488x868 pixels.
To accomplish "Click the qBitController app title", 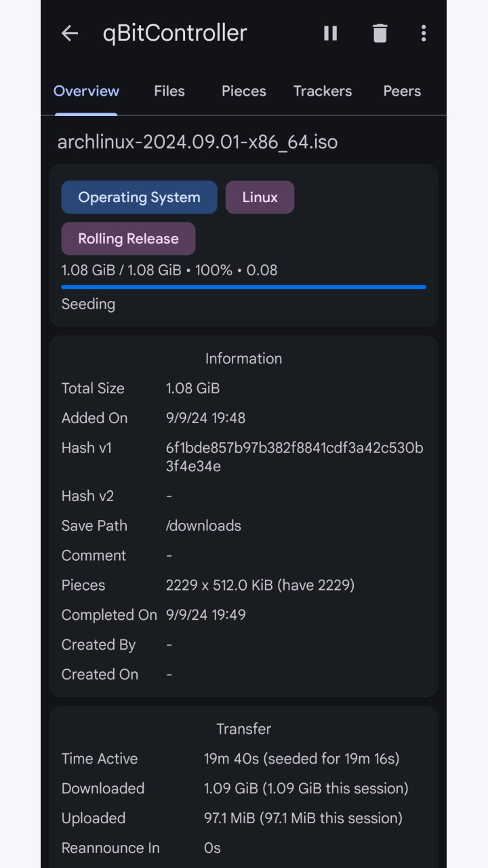I will [175, 33].
